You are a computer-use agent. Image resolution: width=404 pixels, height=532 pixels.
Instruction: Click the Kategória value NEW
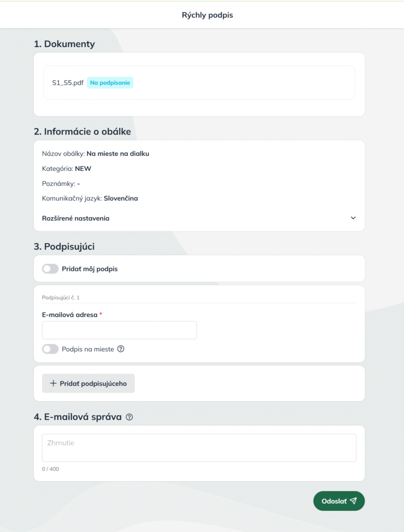click(83, 168)
